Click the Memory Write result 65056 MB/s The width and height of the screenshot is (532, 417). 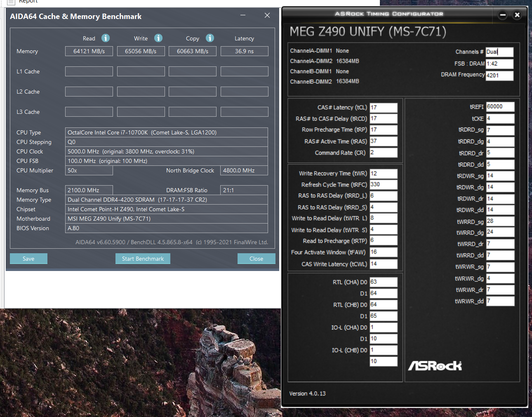[x=141, y=51]
